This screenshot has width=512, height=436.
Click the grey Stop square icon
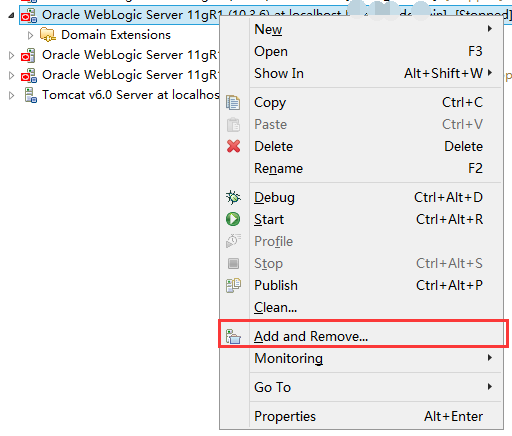coord(233,263)
